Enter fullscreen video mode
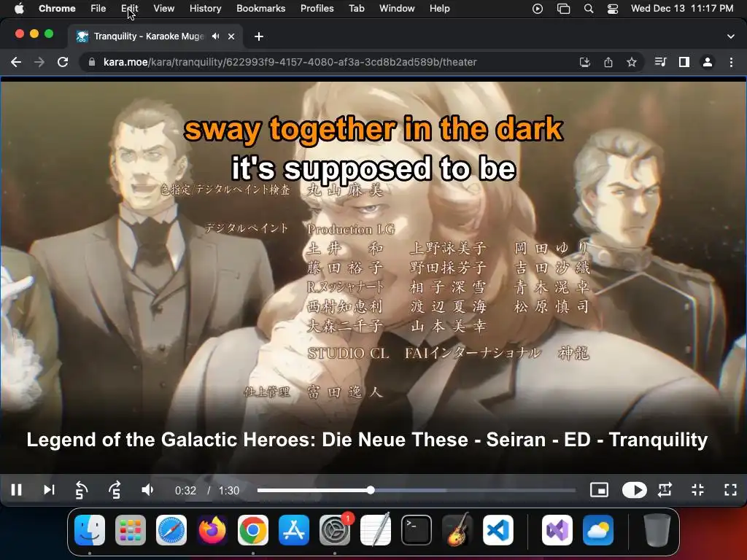The image size is (747, 560). point(731,490)
